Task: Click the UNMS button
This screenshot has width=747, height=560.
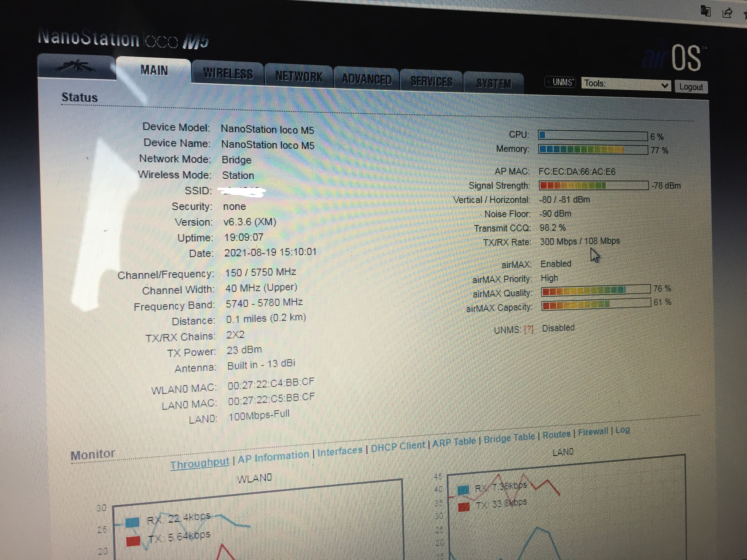Action: 560,82
